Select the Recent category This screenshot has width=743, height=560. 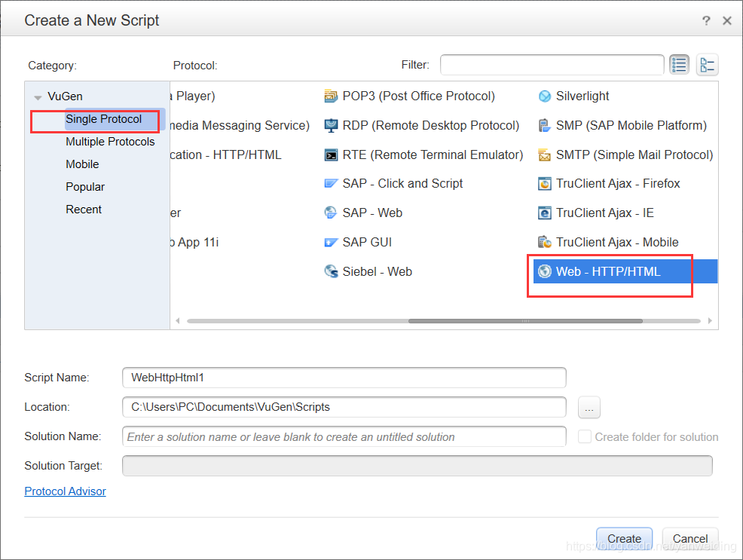click(84, 210)
